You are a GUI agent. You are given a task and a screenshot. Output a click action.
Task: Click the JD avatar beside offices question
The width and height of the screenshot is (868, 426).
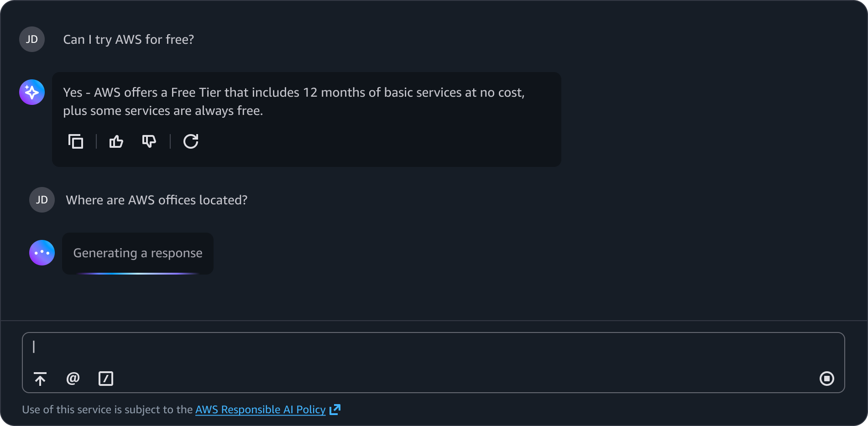(42, 200)
